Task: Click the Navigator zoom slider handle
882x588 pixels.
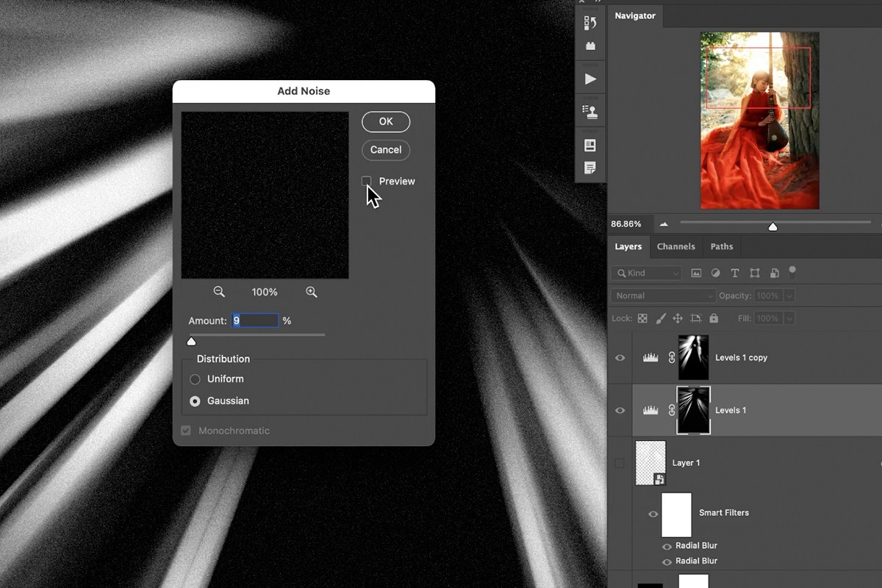Action: (772, 226)
